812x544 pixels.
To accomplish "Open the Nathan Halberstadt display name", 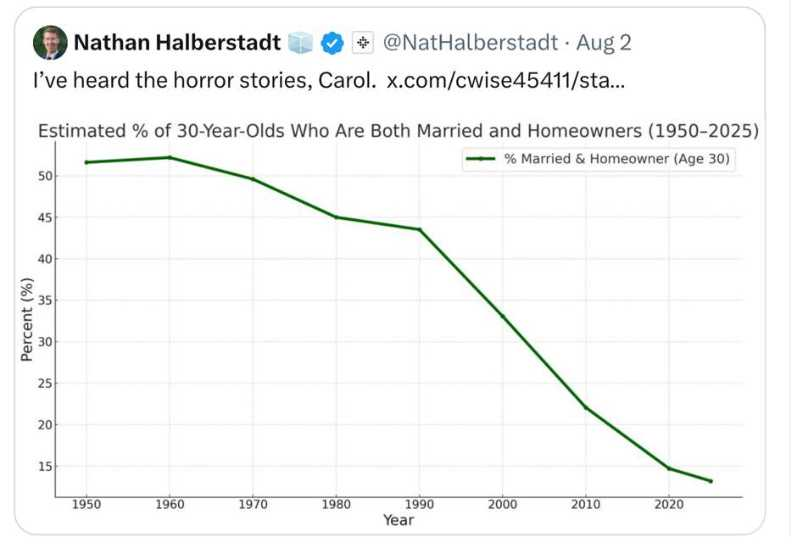I will tap(177, 42).
